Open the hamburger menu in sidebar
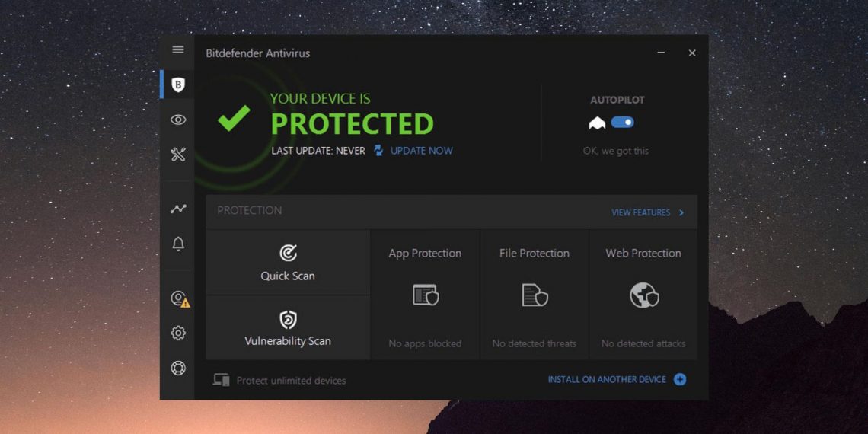This screenshot has height=434, width=868. (x=178, y=50)
